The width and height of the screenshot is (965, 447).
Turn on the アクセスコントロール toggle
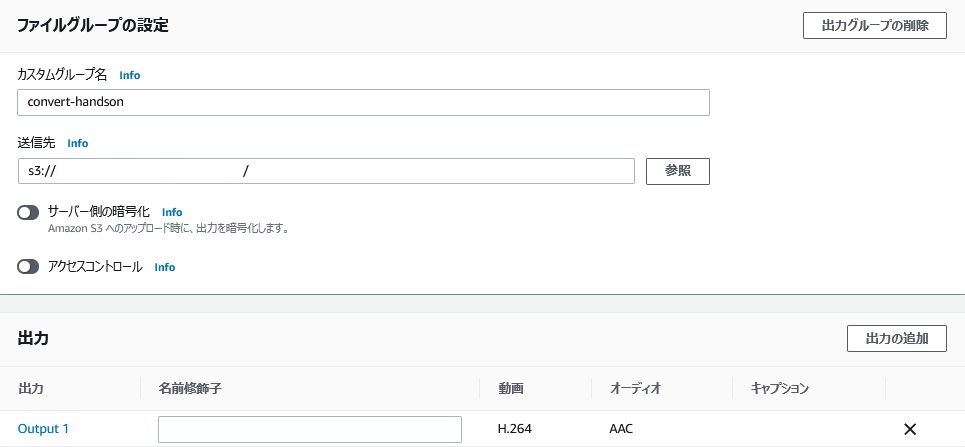tap(28, 267)
